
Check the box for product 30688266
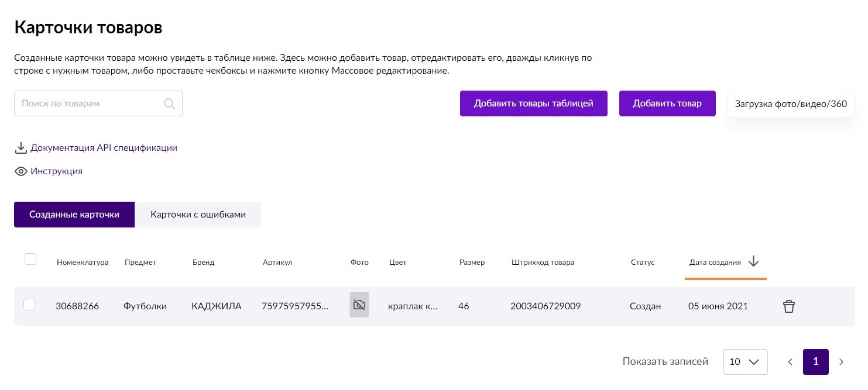click(29, 305)
